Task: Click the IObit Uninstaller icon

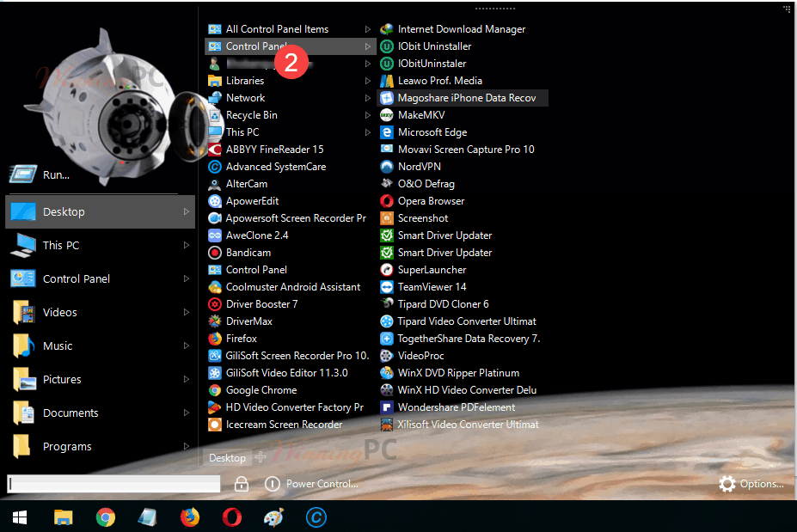Action: [x=387, y=46]
